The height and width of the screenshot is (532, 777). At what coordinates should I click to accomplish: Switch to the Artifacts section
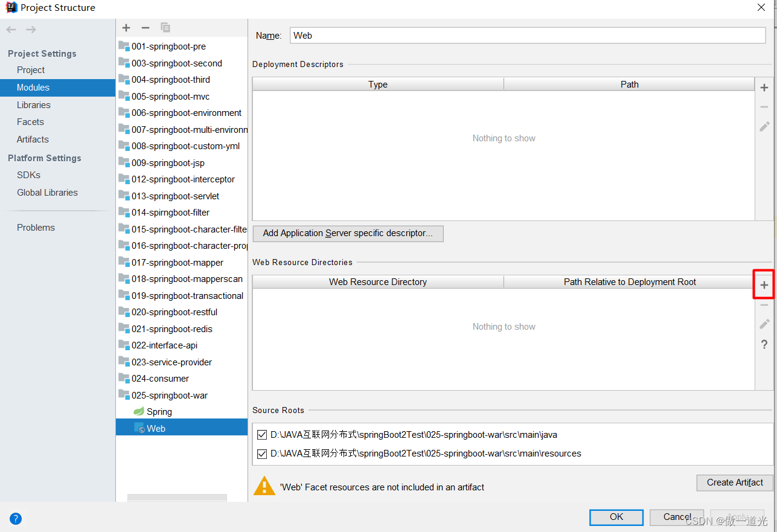click(x=33, y=139)
